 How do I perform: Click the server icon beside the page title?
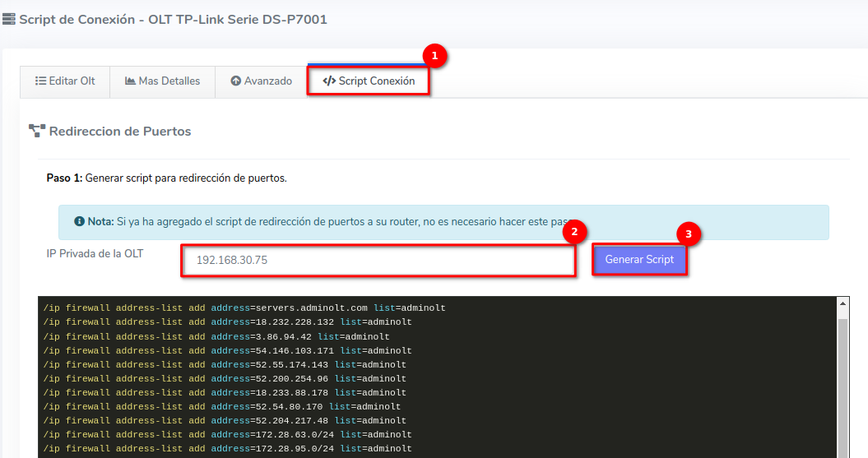pyautogui.click(x=9, y=19)
